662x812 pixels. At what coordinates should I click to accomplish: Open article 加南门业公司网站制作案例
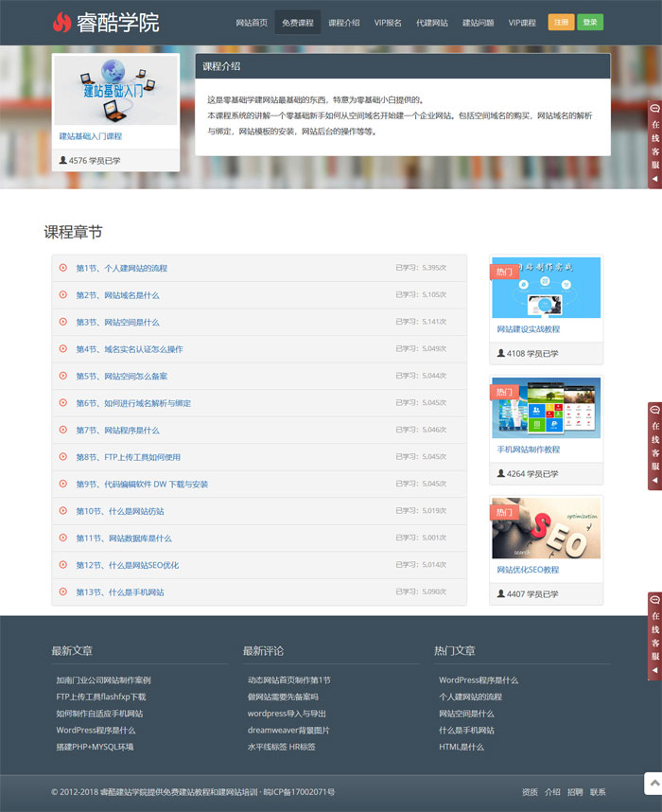coord(103,680)
